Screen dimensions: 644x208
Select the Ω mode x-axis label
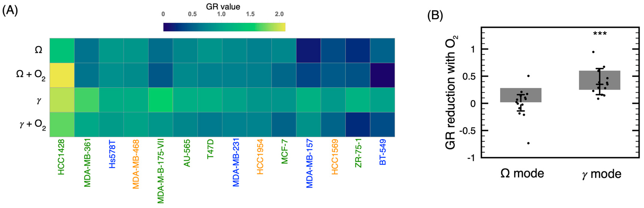point(522,173)
